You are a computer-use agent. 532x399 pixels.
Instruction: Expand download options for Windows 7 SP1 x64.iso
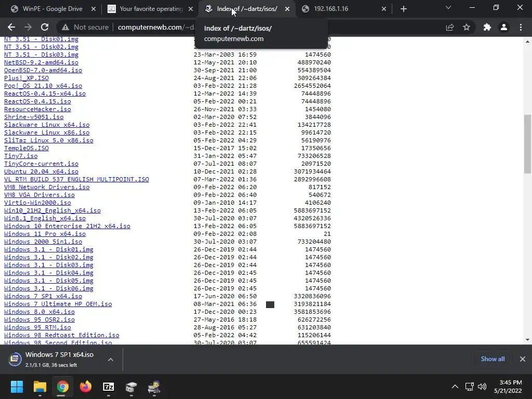[x=111, y=360]
